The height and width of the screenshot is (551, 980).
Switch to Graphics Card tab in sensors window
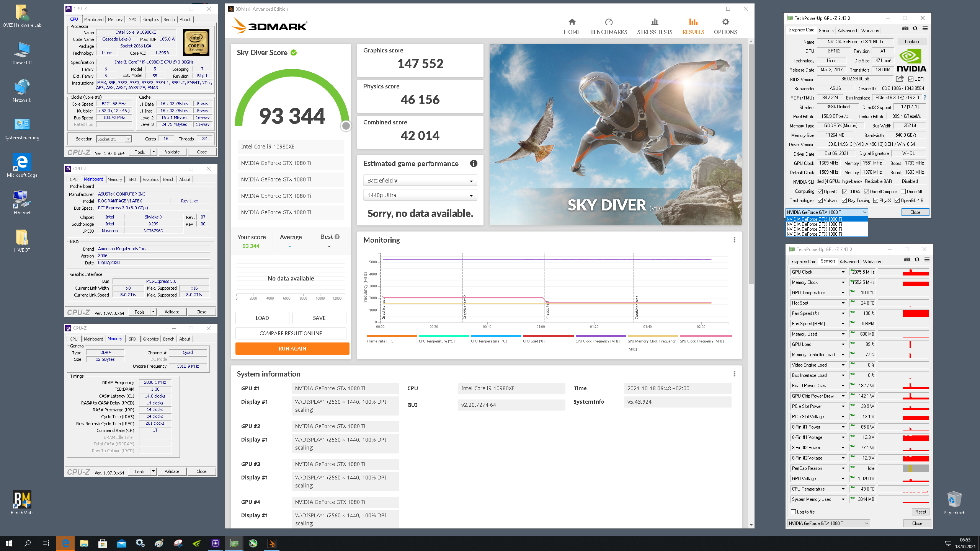(x=803, y=262)
